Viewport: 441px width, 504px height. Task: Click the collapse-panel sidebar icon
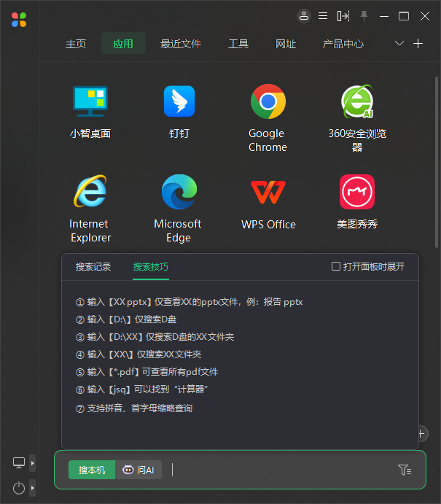tap(343, 16)
